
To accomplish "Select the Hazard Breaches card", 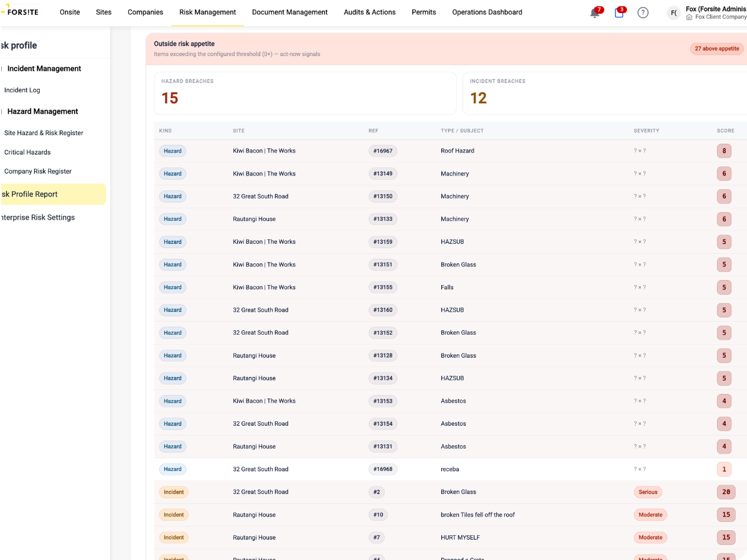I will (305, 93).
